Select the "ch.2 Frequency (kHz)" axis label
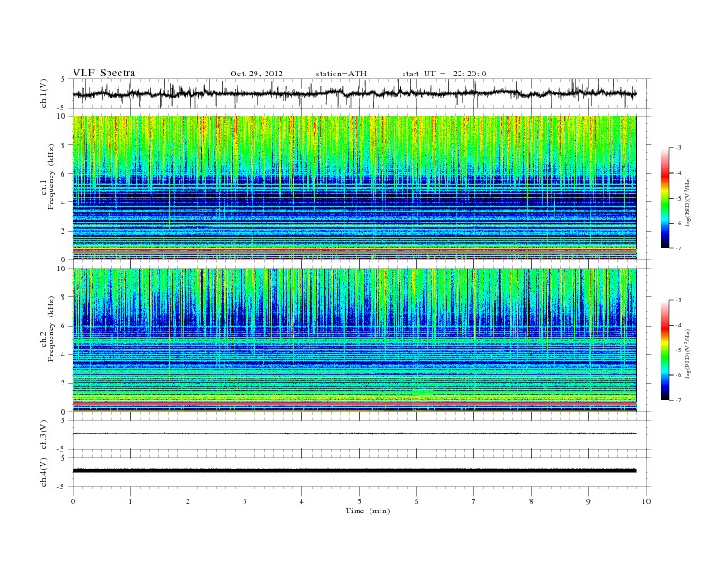Viewport: 728px width, 563px height. 48,327
